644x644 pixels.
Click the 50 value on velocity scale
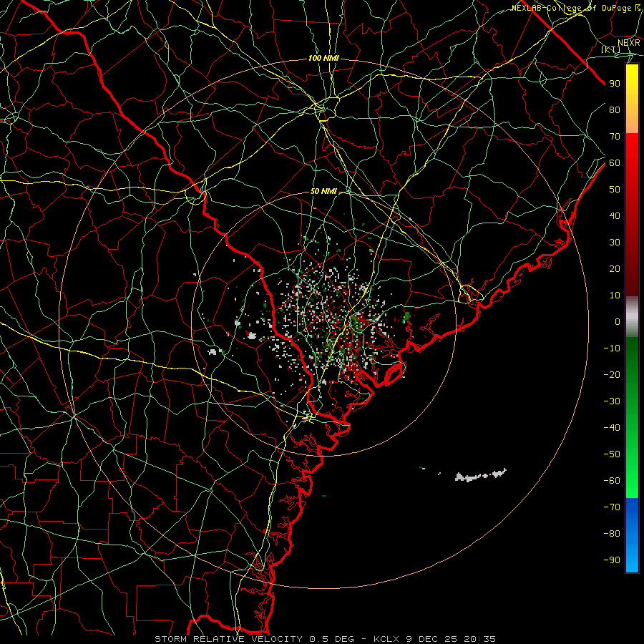pos(615,190)
